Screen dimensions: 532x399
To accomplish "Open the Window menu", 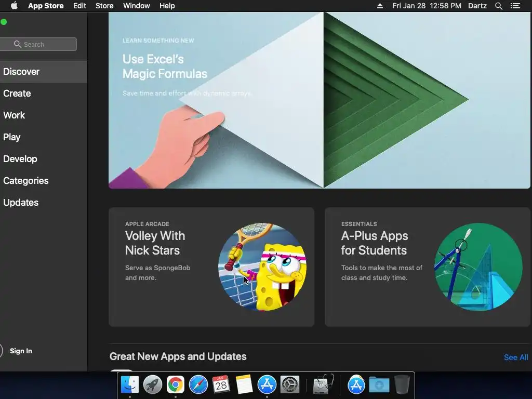I will [137, 6].
